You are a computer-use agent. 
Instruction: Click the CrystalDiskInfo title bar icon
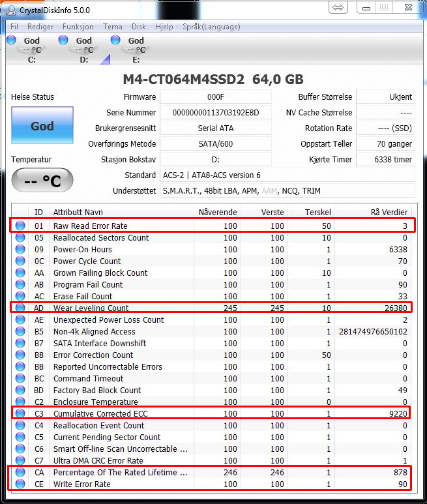coord(11,10)
